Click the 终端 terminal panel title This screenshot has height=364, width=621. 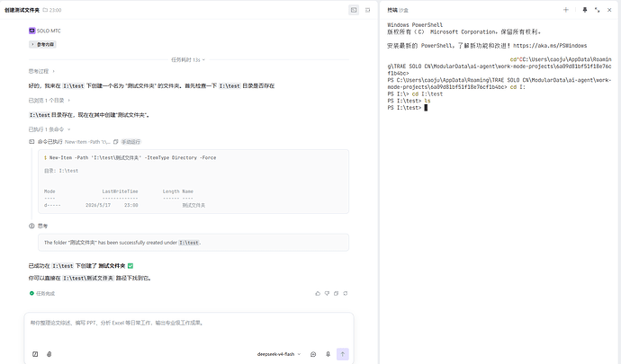pyautogui.click(x=392, y=10)
